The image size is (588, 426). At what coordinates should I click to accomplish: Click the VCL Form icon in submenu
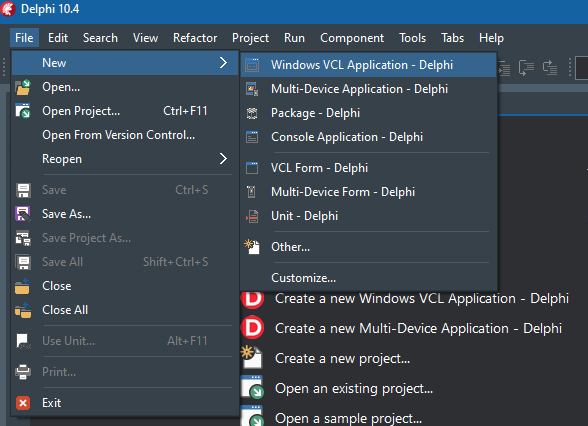click(x=252, y=168)
